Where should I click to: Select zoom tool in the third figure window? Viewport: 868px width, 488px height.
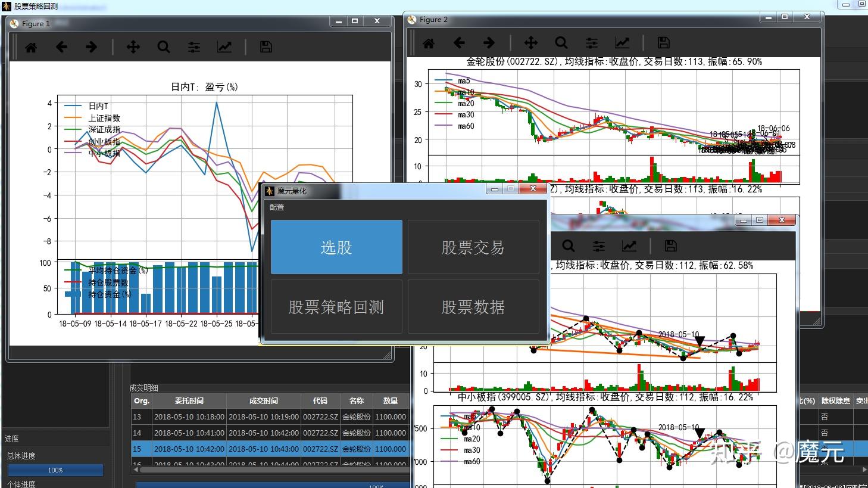[568, 245]
